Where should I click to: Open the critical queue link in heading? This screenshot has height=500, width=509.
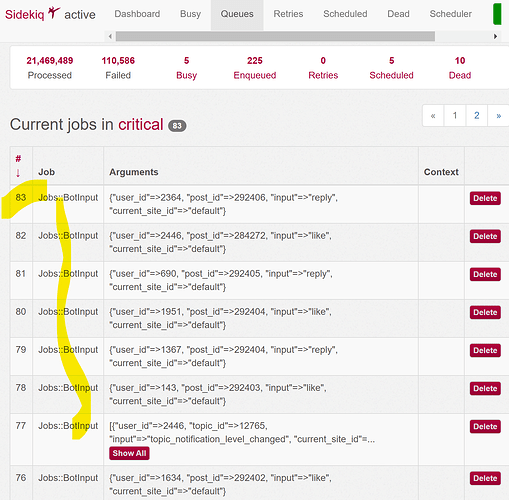pos(141,125)
